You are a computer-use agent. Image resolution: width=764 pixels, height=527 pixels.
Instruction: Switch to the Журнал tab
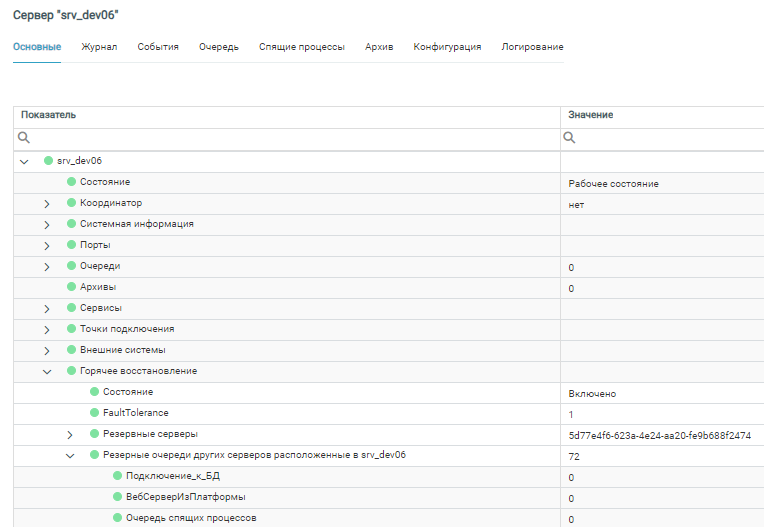tap(99, 47)
